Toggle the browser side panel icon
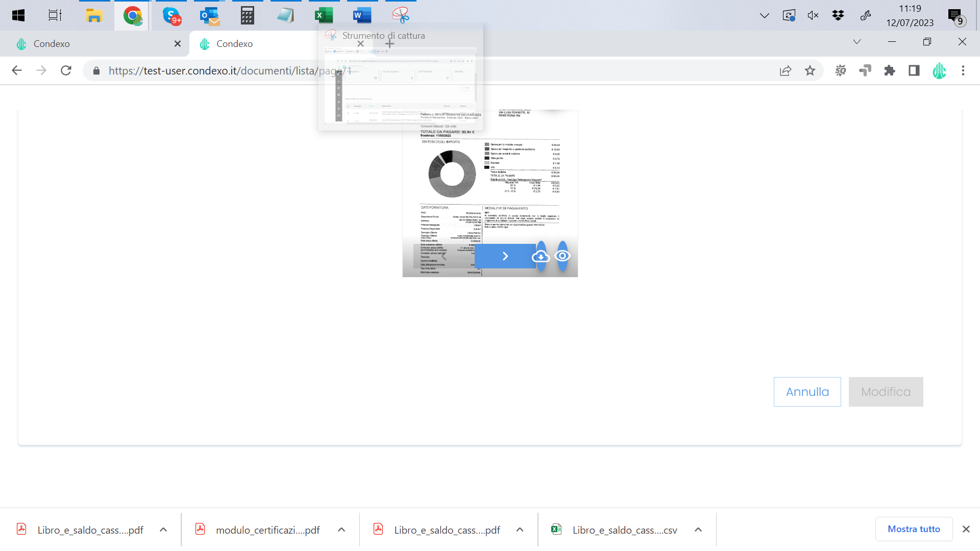The width and height of the screenshot is (980, 551). (914, 70)
